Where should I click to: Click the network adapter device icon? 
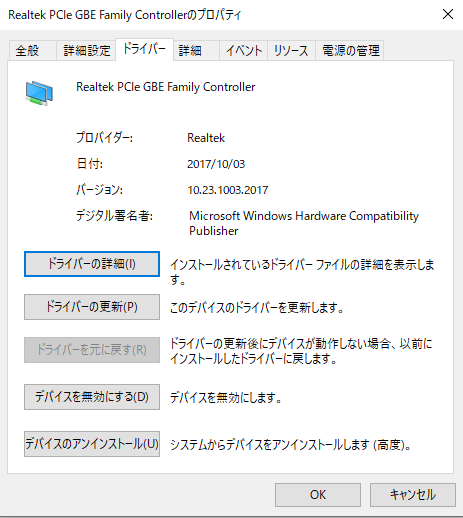(39, 93)
